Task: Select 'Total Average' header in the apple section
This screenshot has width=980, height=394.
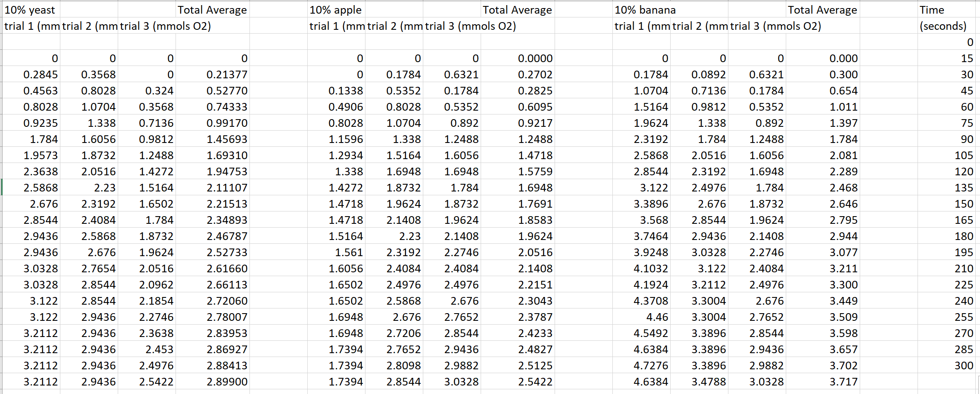Action: (x=518, y=9)
